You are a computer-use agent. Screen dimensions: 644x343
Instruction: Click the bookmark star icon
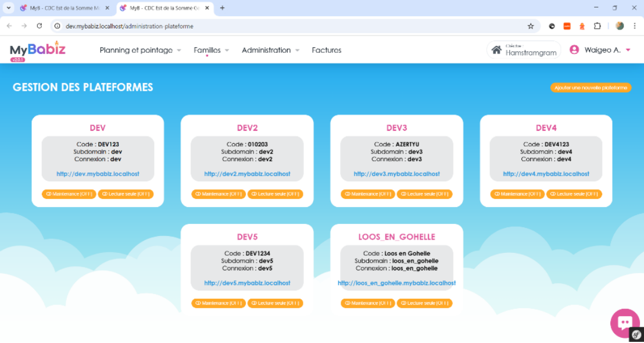pos(531,26)
